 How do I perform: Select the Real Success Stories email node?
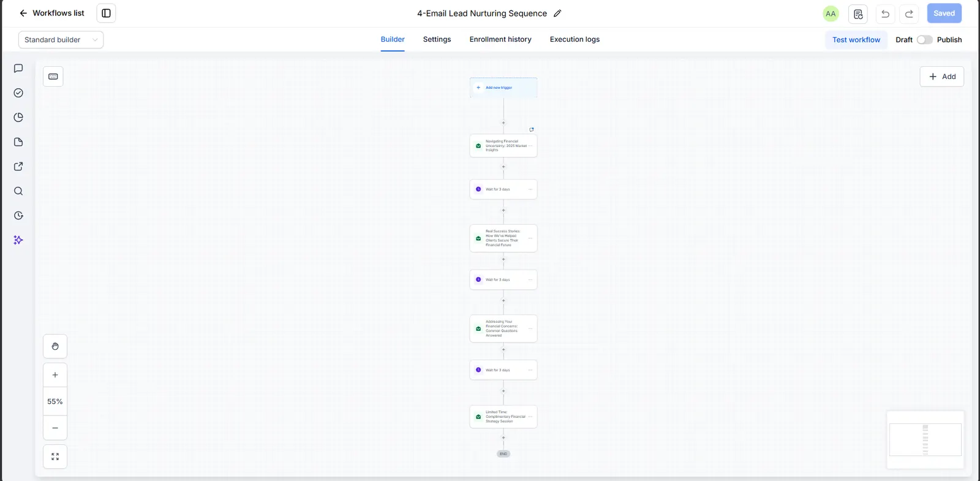pos(503,238)
